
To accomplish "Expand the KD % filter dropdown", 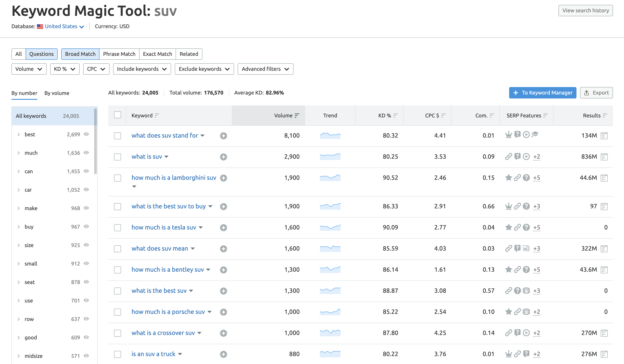I will click(x=64, y=69).
